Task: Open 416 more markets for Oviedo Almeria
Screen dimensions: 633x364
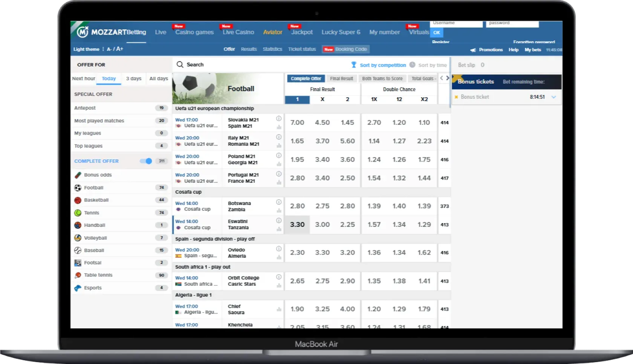Action: [445, 252]
